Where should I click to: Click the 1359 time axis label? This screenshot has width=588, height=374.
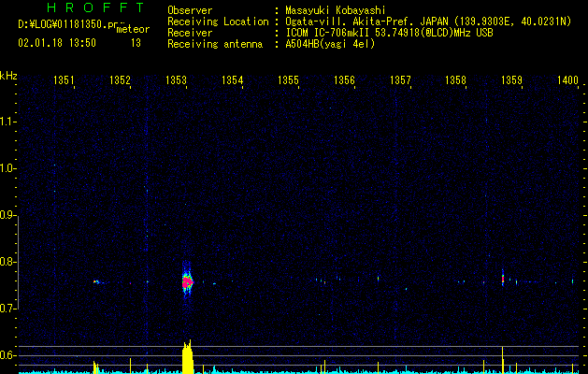(511, 79)
